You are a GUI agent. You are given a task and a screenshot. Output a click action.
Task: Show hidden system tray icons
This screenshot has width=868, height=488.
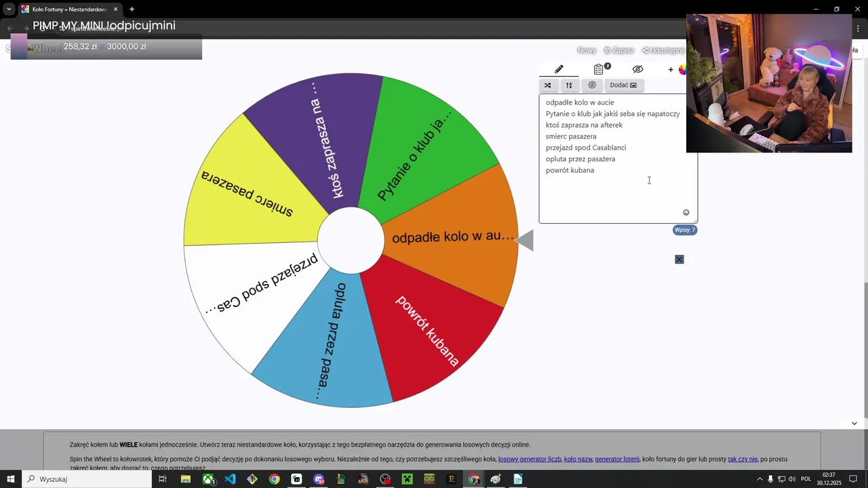tap(759, 479)
